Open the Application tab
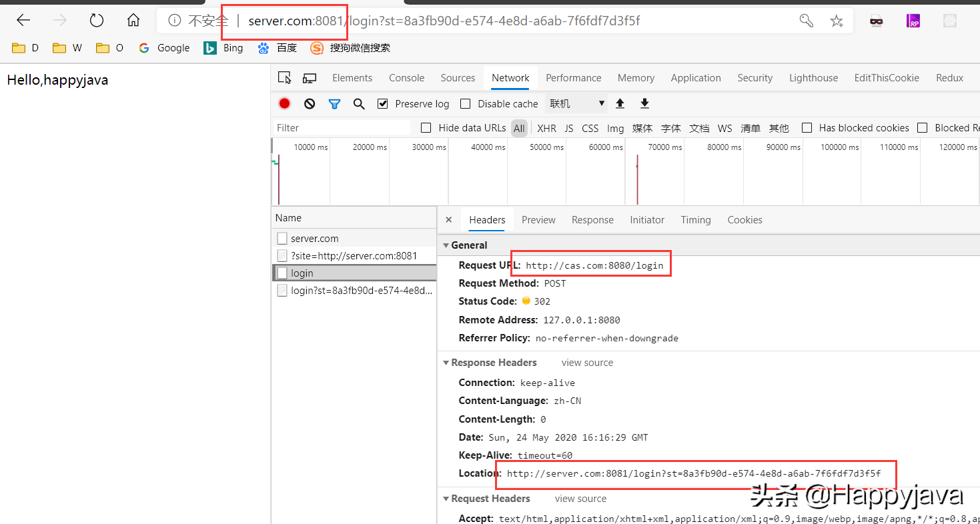This screenshot has width=980, height=524. pyautogui.click(x=696, y=78)
